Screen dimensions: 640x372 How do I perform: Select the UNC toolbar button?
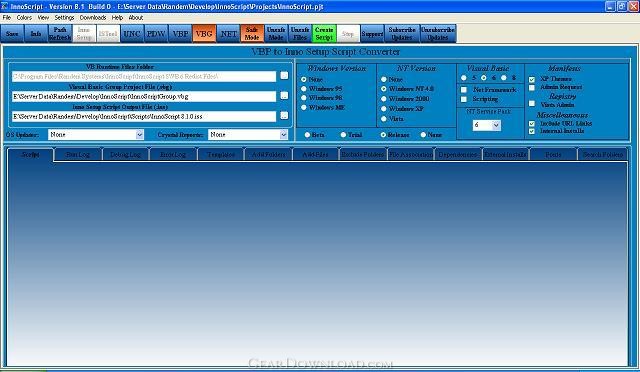coord(132,33)
